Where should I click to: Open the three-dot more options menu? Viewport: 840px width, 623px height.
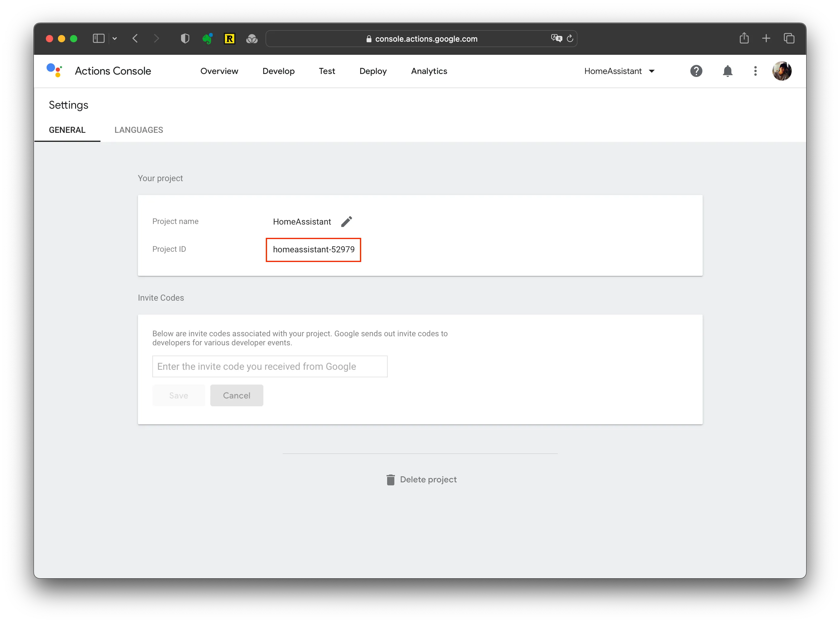click(755, 71)
